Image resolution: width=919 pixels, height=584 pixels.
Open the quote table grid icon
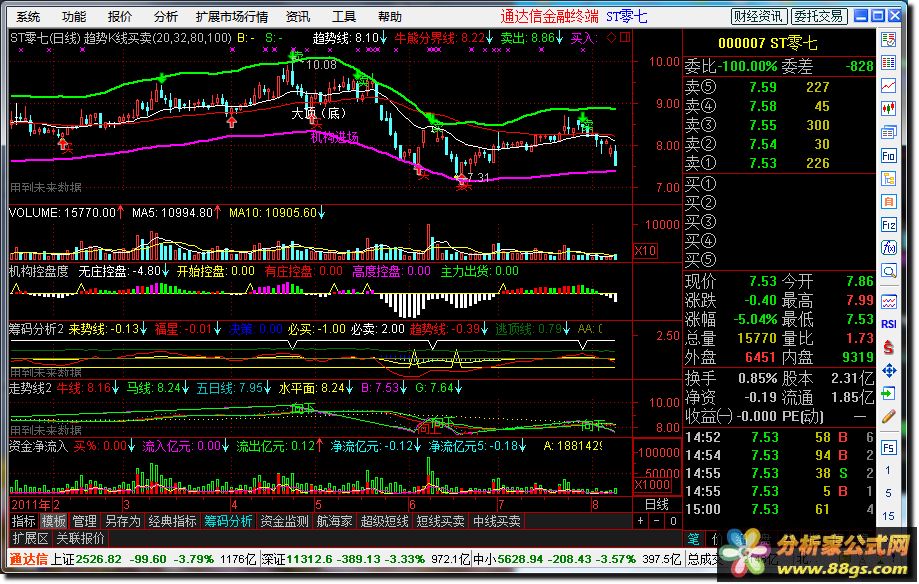[x=889, y=63]
